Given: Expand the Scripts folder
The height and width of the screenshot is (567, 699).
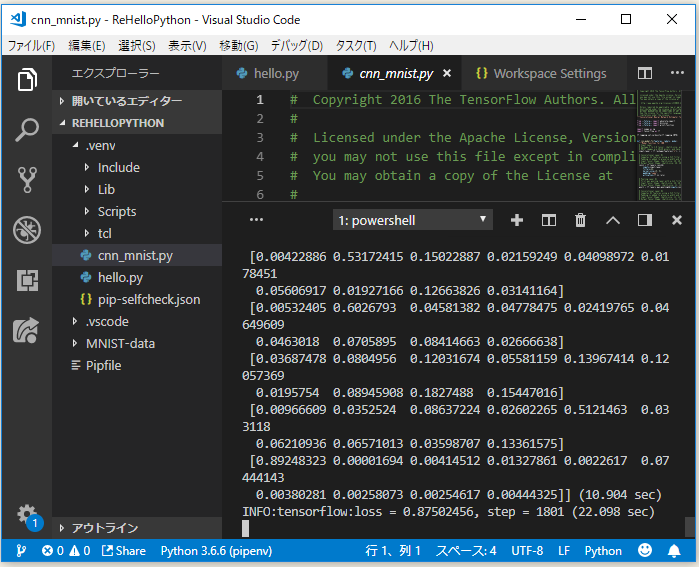Looking at the screenshot, I should (137, 211).
